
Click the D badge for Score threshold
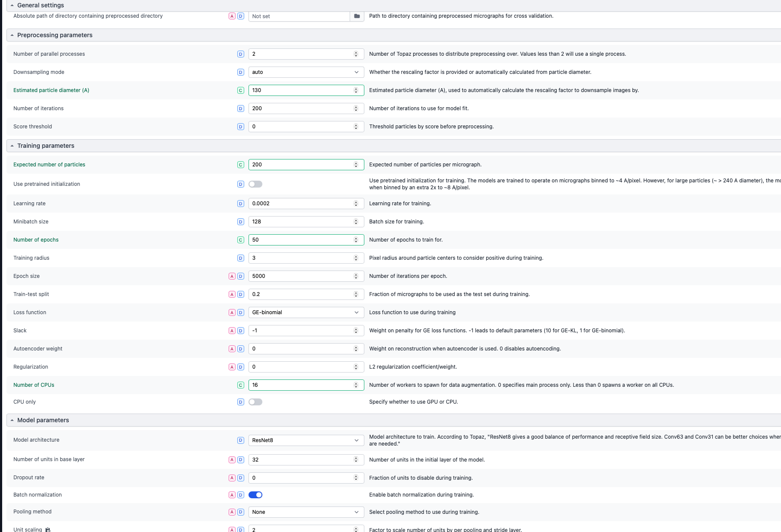pos(241,127)
